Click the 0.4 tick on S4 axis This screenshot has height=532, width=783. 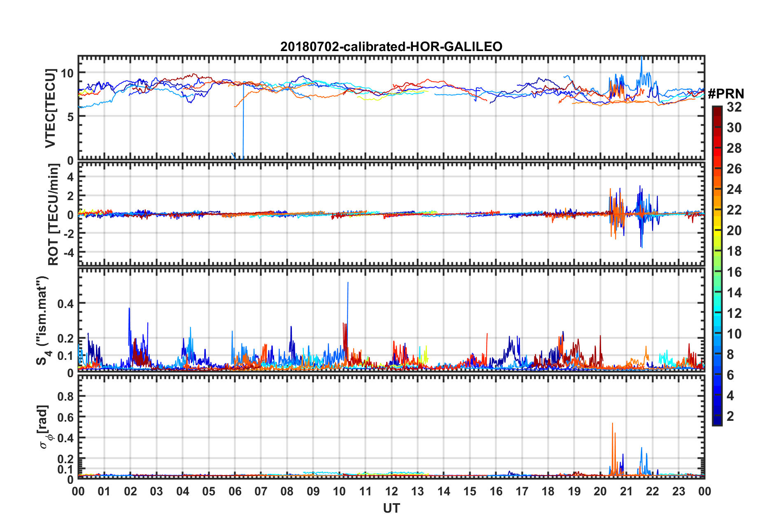click(65, 304)
